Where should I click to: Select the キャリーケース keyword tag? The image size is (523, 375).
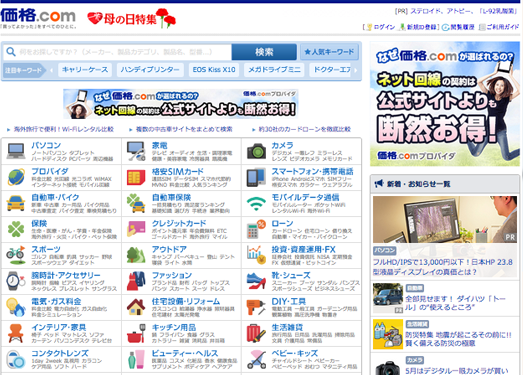tap(85, 70)
